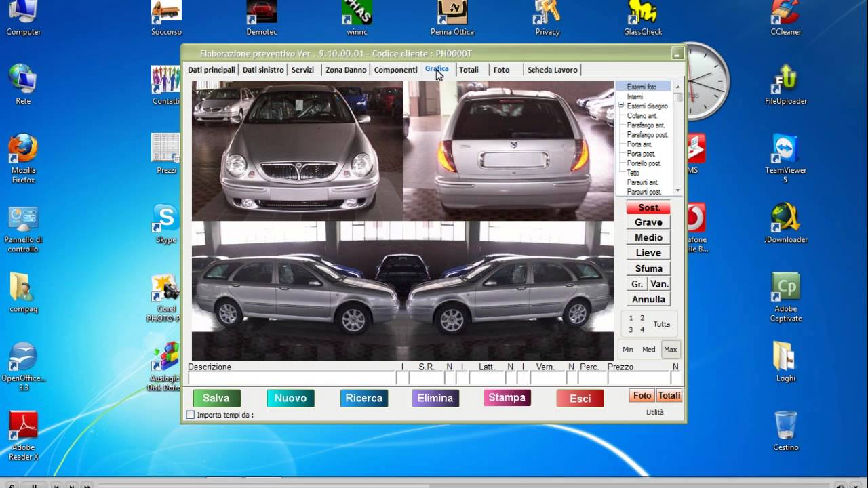Click the Annulla button

[648, 299]
